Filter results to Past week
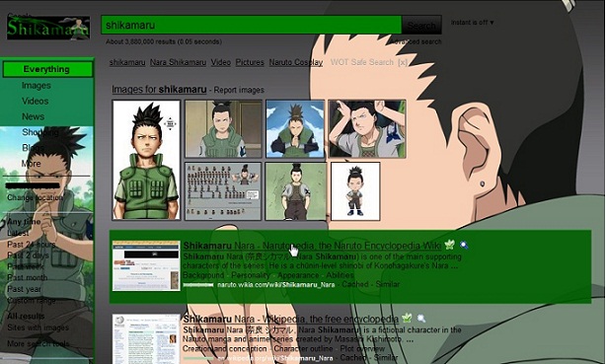Viewport: 606px width, 364px height. click(26, 266)
